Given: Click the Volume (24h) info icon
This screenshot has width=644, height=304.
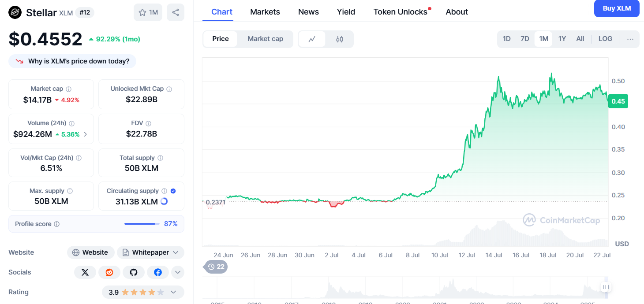Looking at the screenshot, I should coord(72,124).
